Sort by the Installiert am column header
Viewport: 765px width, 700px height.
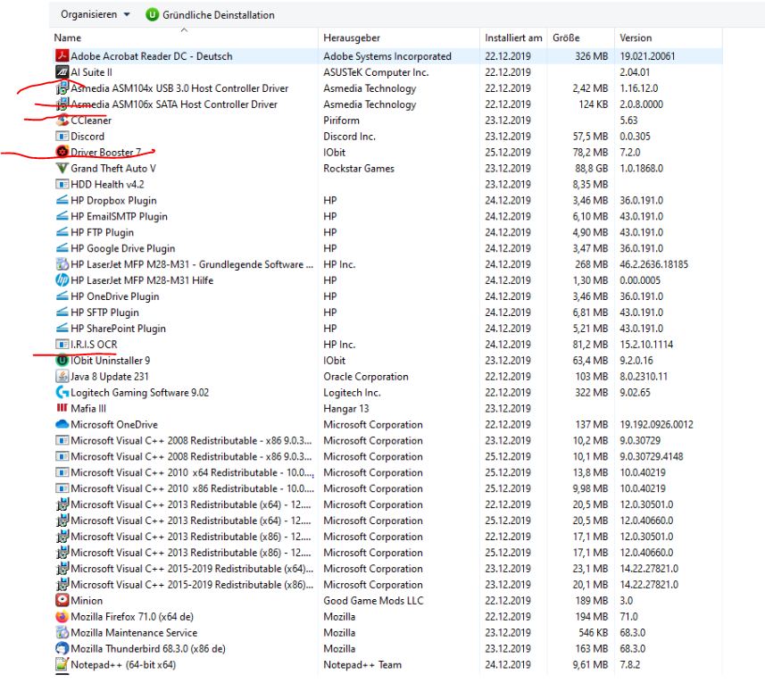(x=513, y=38)
